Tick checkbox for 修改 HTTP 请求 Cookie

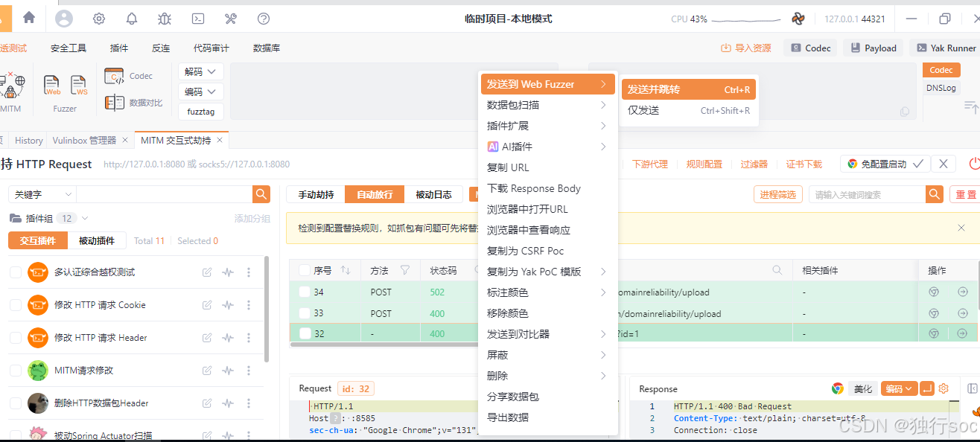(15, 305)
